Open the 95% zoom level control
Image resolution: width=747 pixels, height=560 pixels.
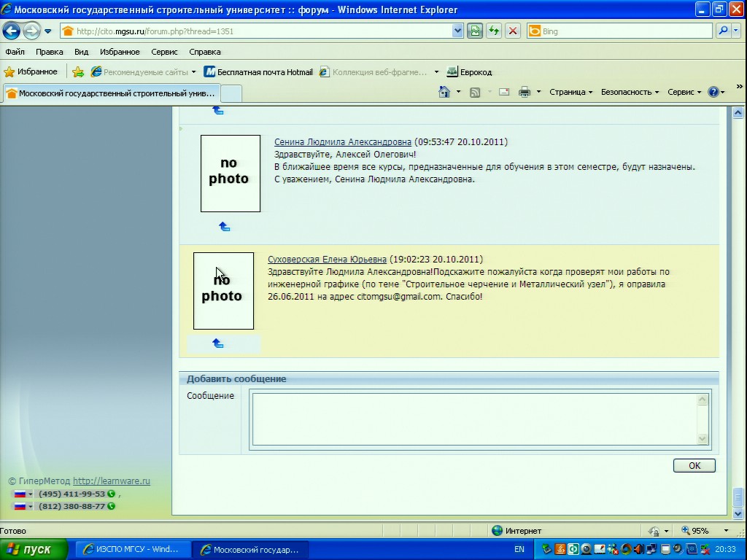point(705,531)
